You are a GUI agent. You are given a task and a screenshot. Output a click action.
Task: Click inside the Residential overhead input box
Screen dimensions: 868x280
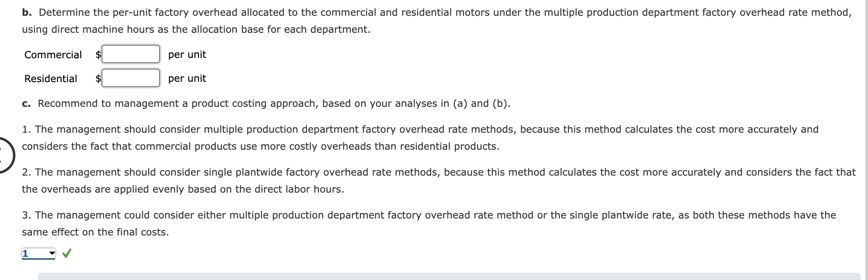[x=130, y=78]
